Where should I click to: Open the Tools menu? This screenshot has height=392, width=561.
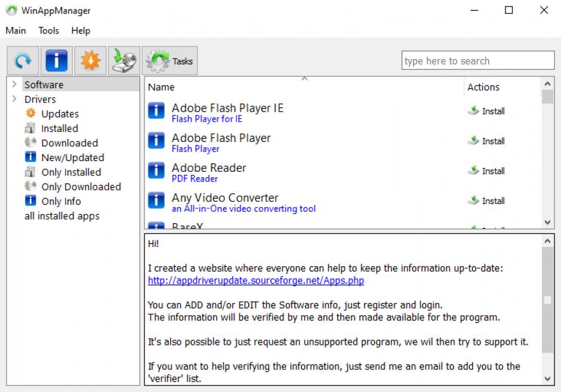[49, 31]
